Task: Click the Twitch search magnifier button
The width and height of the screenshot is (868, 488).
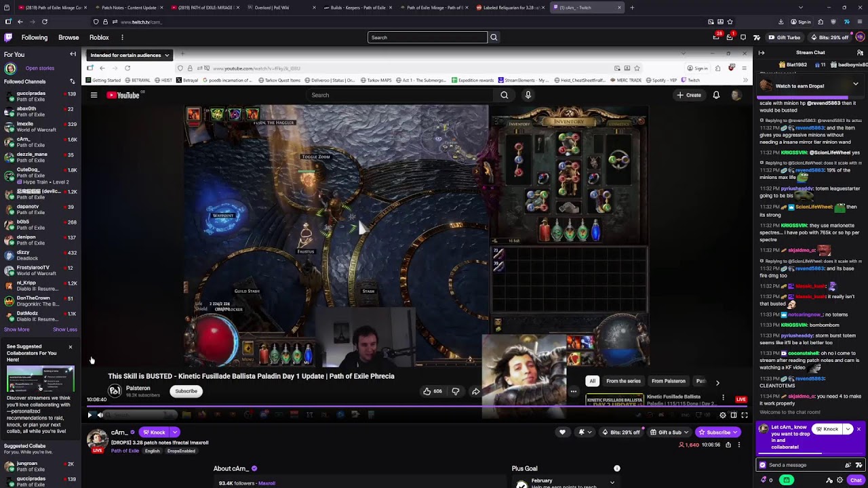Action: click(494, 37)
